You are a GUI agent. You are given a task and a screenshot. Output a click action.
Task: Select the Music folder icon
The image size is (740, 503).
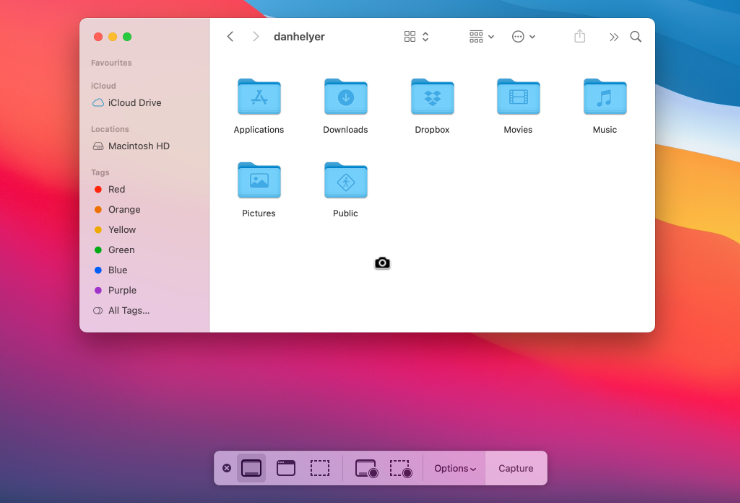pyautogui.click(x=605, y=97)
